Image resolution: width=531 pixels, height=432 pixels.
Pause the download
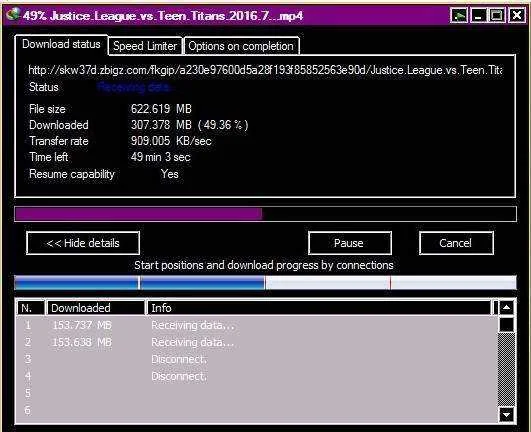pyautogui.click(x=350, y=243)
